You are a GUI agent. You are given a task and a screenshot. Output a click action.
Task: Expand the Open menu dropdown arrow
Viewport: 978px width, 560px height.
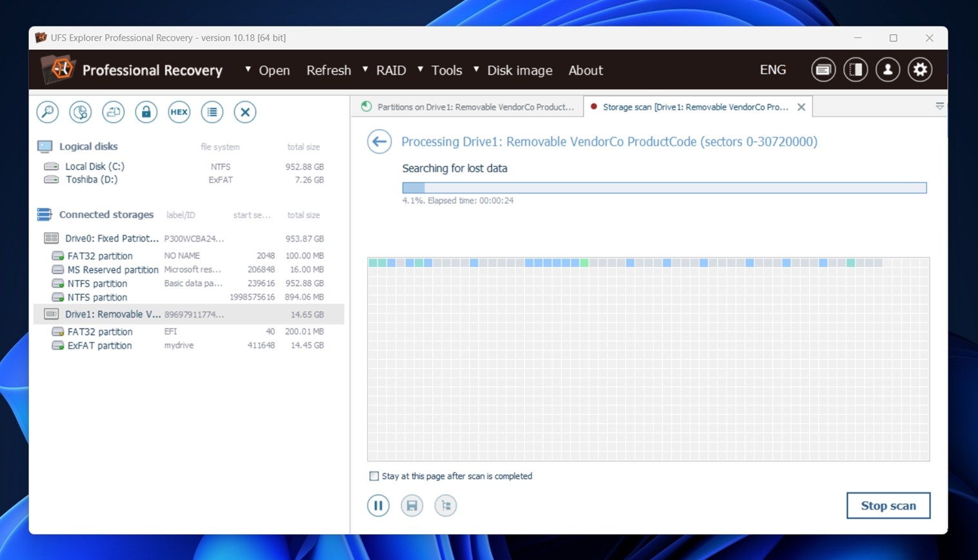pos(248,70)
